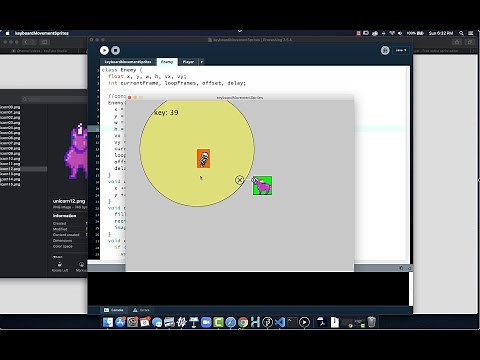480x360 pixels.
Task: Open Google Chrome from the Dock
Action: click(x=243, y=322)
